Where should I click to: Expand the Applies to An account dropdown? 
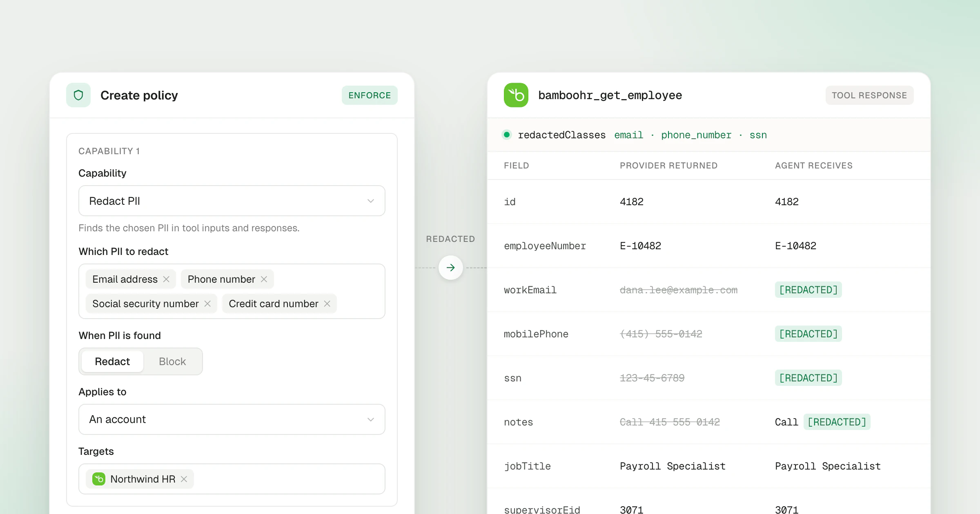232,419
